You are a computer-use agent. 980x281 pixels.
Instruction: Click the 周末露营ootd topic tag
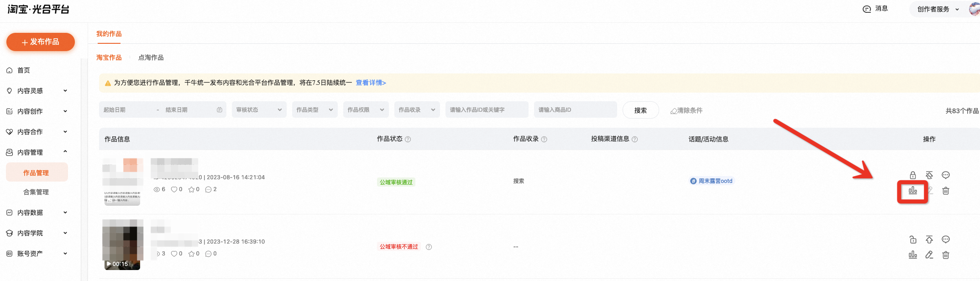(x=711, y=181)
